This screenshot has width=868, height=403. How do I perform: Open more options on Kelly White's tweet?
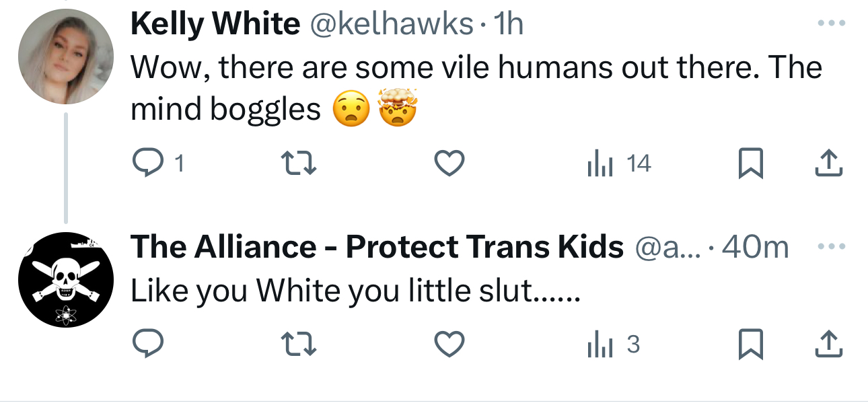click(830, 24)
